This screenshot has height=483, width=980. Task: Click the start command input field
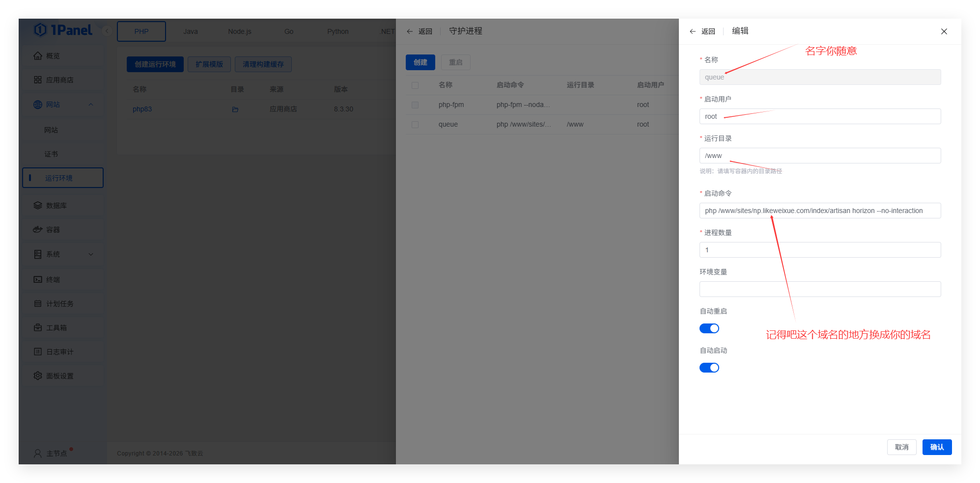click(x=820, y=211)
